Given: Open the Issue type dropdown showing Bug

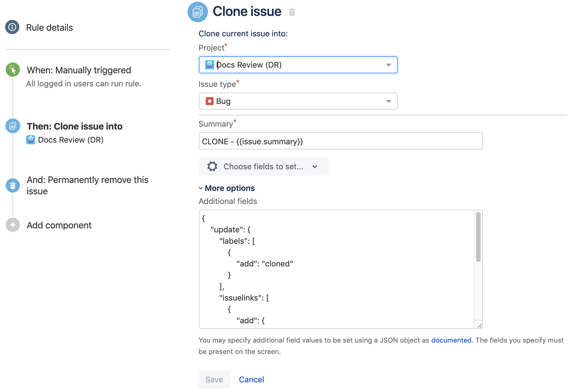Looking at the screenshot, I should point(298,101).
